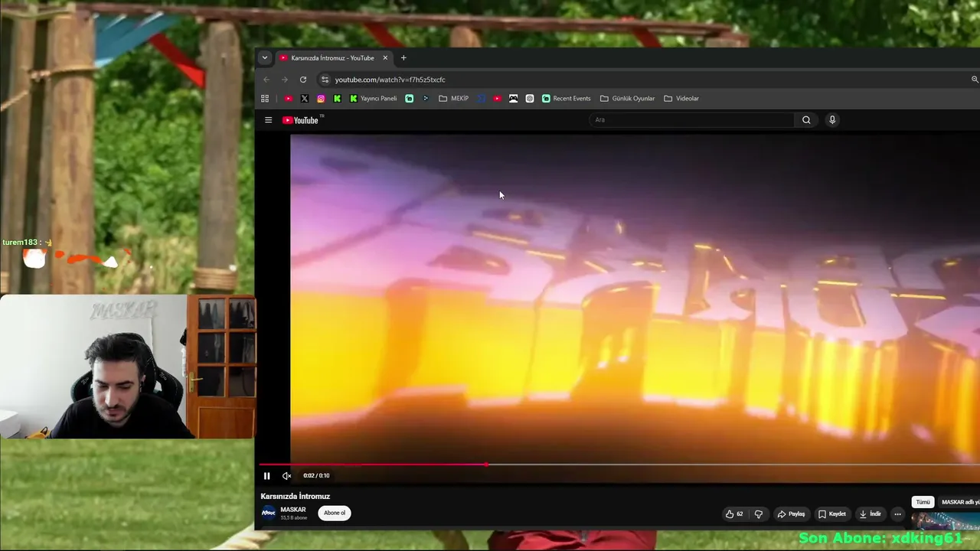Viewport: 980px width, 551px height.
Task: Unmute the video volume
Action: (286, 476)
